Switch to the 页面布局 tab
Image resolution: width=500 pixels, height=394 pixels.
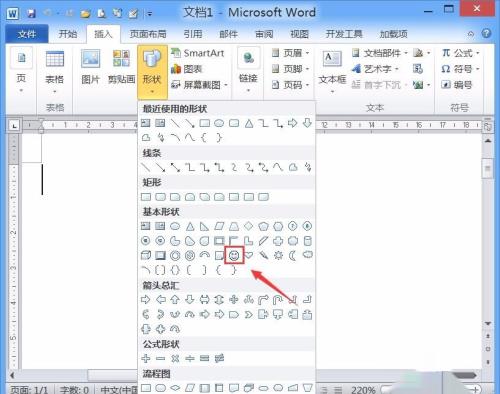coord(148,34)
